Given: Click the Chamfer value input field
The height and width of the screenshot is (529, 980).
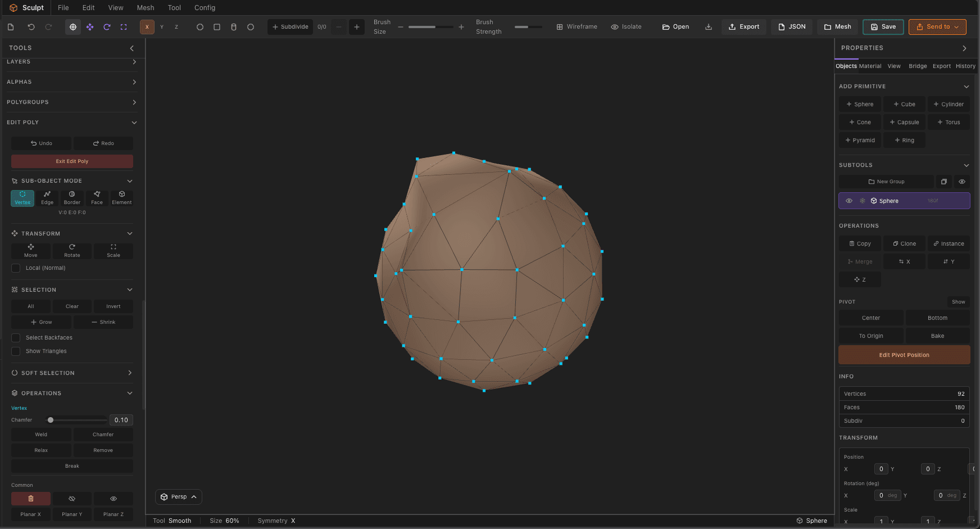Looking at the screenshot, I should pyautogui.click(x=121, y=420).
